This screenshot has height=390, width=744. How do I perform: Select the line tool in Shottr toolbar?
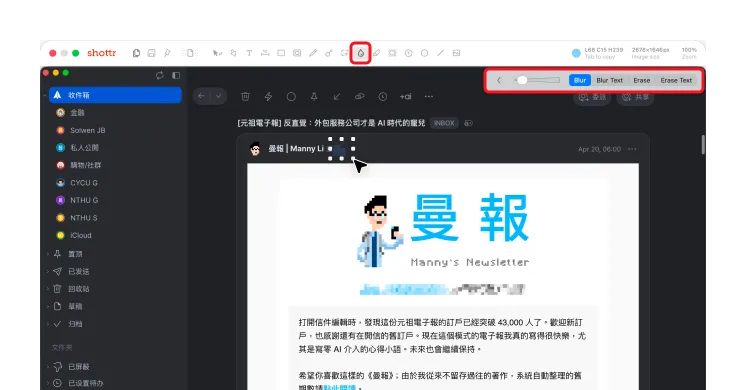coord(440,53)
